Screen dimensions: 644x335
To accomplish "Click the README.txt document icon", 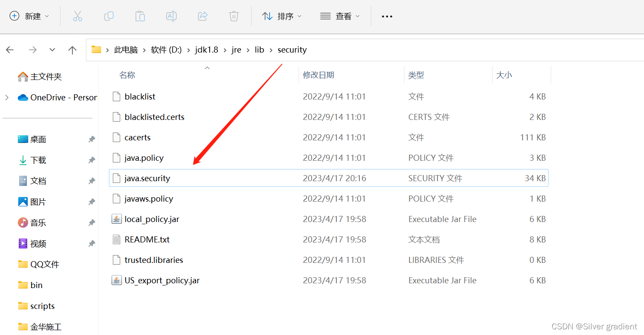I will (x=116, y=239).
